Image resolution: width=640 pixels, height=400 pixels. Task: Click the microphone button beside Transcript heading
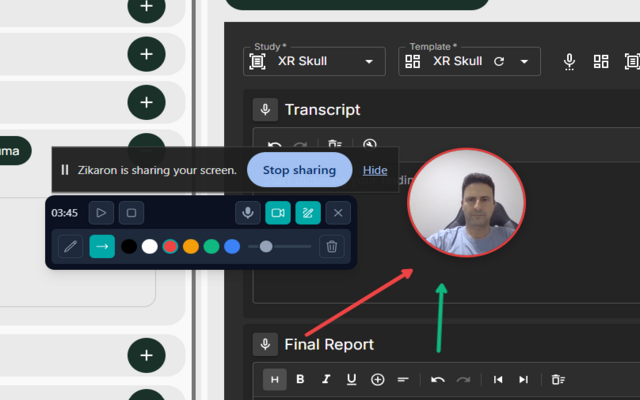265,109
